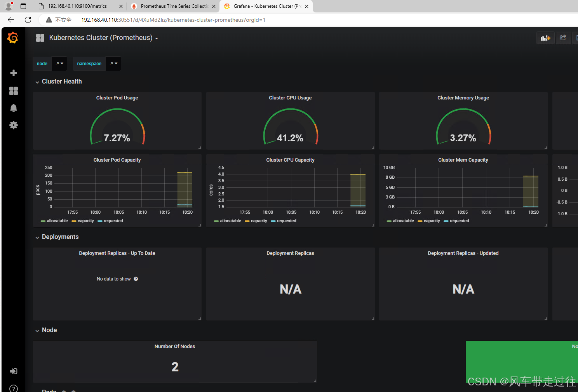Click the 41.2% CPU usage gauge
578x392 pixels.
(x=291, y=126)
